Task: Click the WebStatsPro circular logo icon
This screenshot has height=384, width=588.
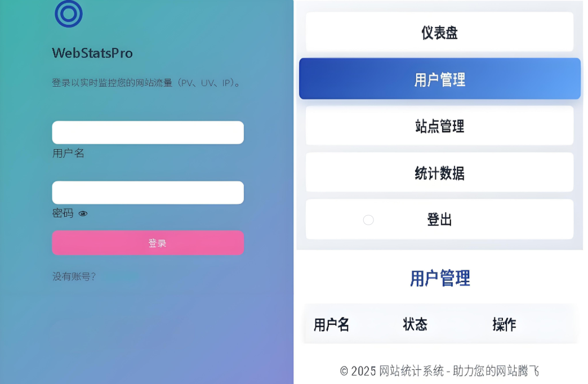Action: point(69,14)
